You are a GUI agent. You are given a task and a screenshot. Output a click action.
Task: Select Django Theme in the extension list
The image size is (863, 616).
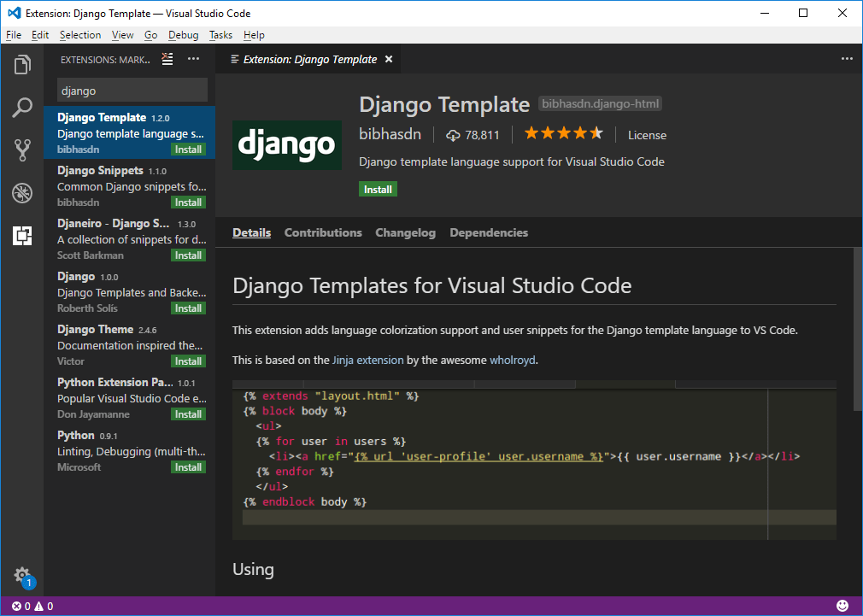click(x=129, y=344)
